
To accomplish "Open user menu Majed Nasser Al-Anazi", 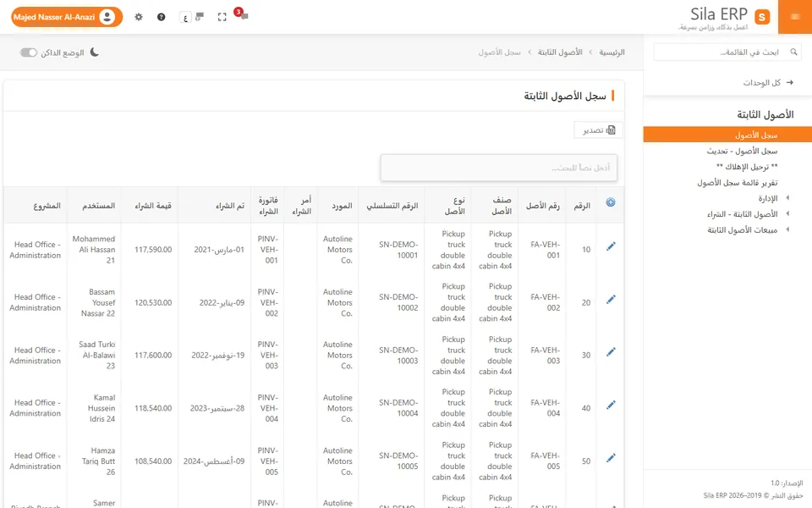I will (x=67, y=17).
